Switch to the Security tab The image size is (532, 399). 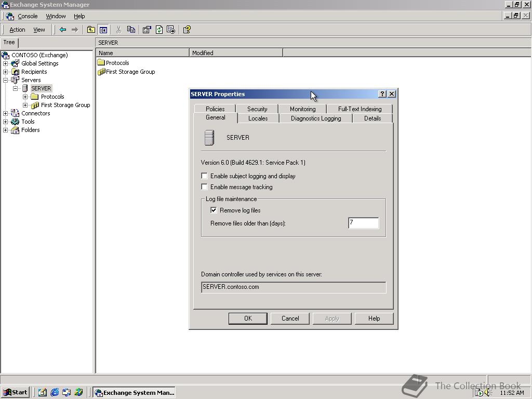pyautogui.click(x=257, y=109)
